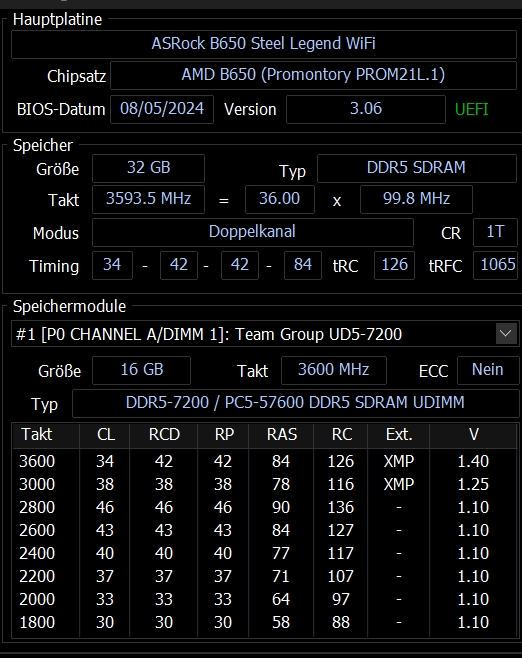Click the 36.00 multiplier value
This screenshot has width=522, height=658.
[x=280, y=199]
